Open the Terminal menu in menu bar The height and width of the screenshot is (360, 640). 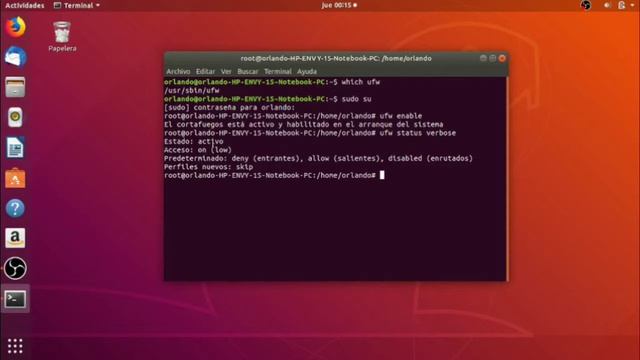click(x=278, y=71)
